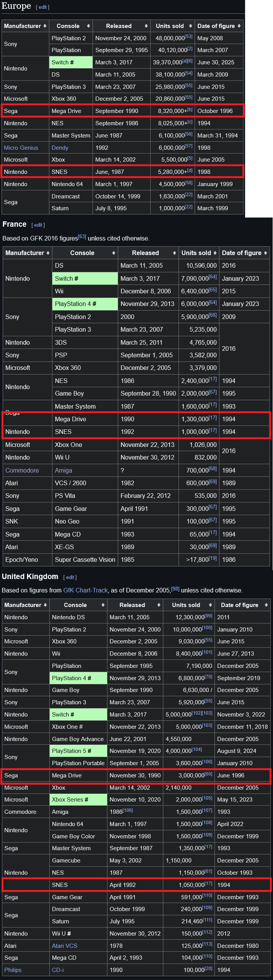
Task: Open footnote [b] on Europe Mega Drive row
Action: [190, 110]
